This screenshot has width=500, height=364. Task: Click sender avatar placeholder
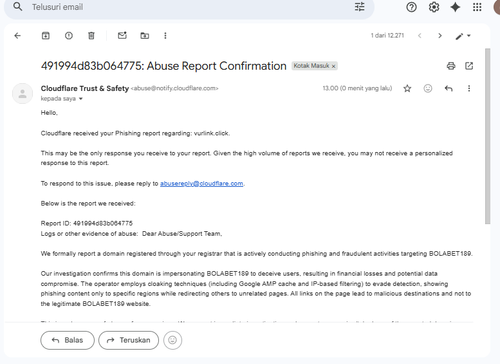tap(22, 93)
